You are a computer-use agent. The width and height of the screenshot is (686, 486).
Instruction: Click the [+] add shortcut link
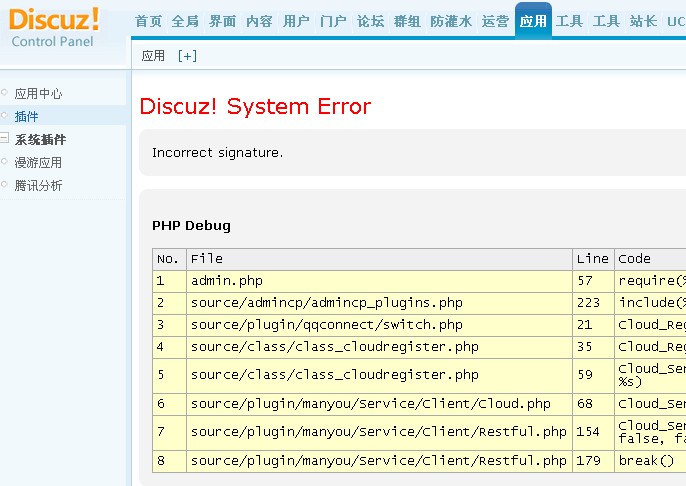point(187,56)
